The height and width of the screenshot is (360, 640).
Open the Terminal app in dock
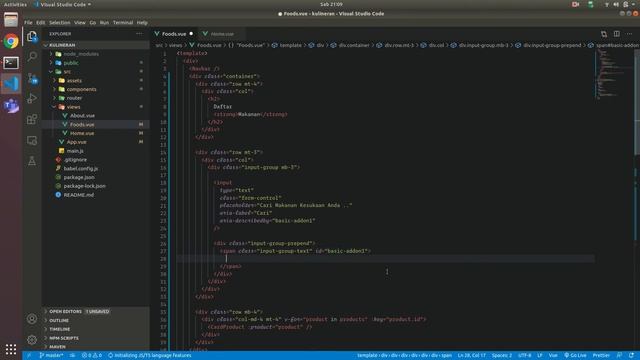coord(11,62)
